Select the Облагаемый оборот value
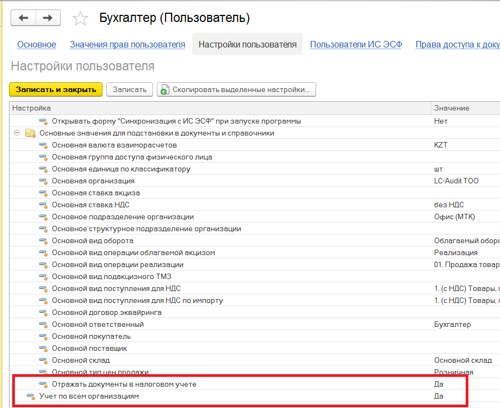This screenshot has width=500, height=408. pyautogui.click(x=467, y=241)
